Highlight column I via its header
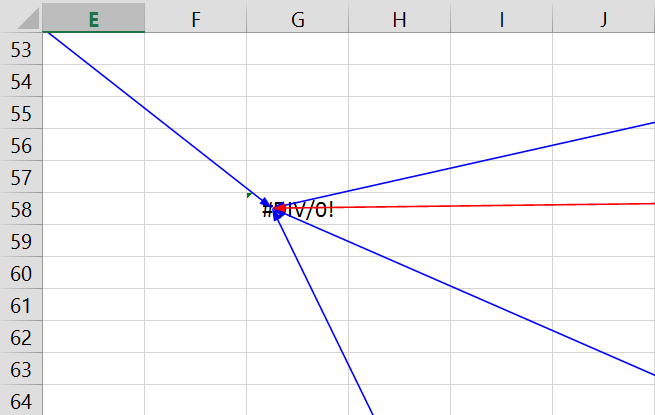Image resolution: width=655 pixels, height=415 pixels. pyautogui.click(x=501, y=18)
